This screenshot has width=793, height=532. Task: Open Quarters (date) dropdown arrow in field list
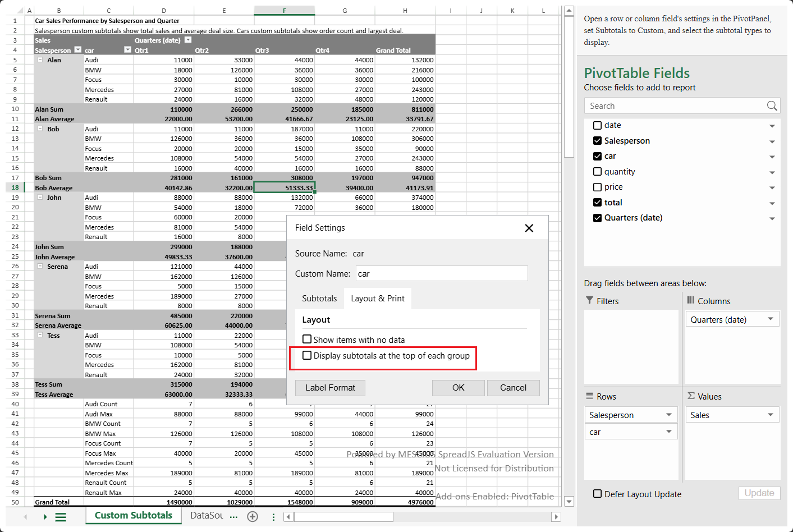click(772, 219)
